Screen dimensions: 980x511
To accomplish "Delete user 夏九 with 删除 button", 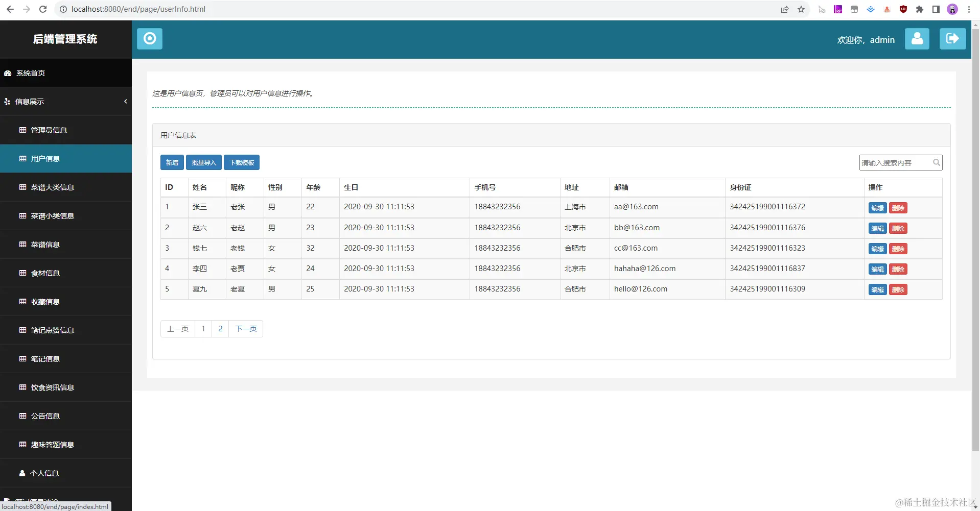I will 898,289.
